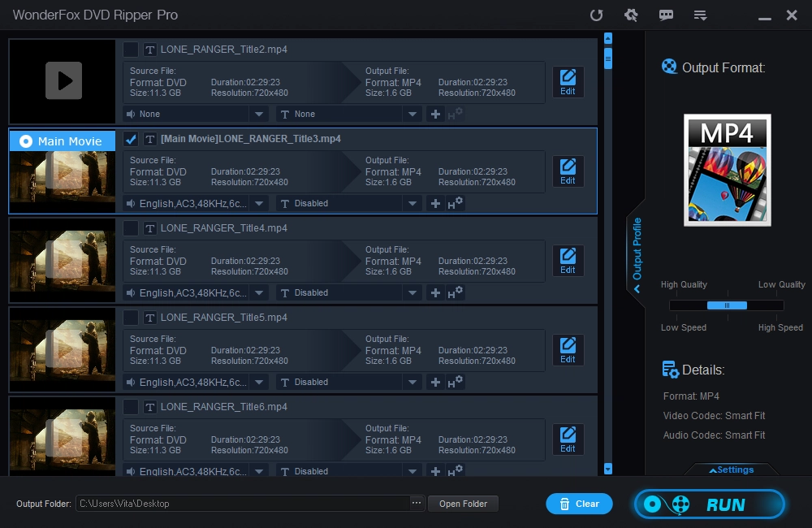The image size is (812, 528).
Task: Rename Title4 using its T icon
Action: click(149, 228)
